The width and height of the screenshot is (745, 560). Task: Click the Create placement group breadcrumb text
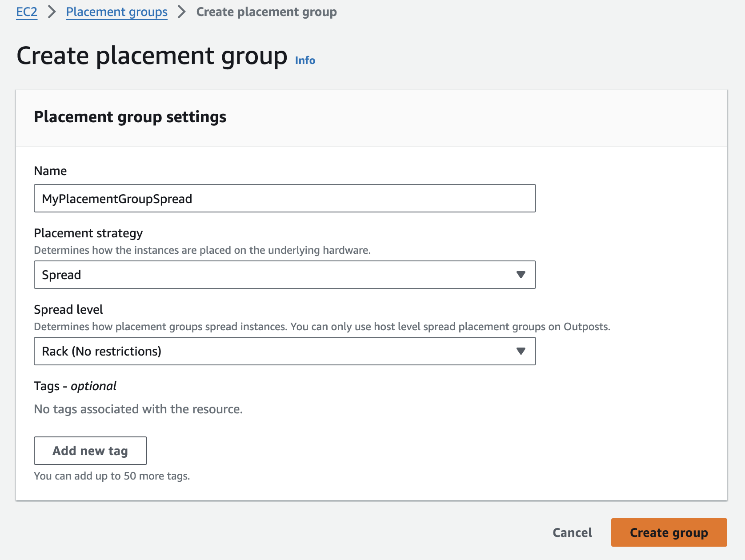pos(266,12)
